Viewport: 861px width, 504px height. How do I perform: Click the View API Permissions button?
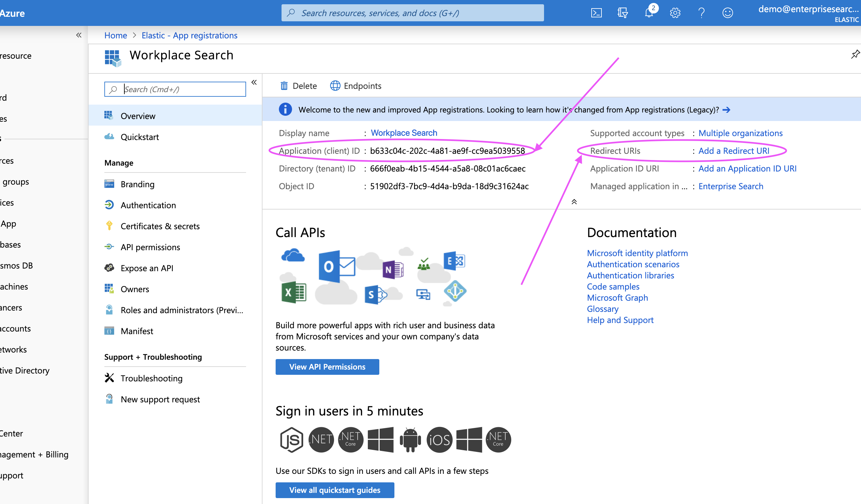coord(327,367)
